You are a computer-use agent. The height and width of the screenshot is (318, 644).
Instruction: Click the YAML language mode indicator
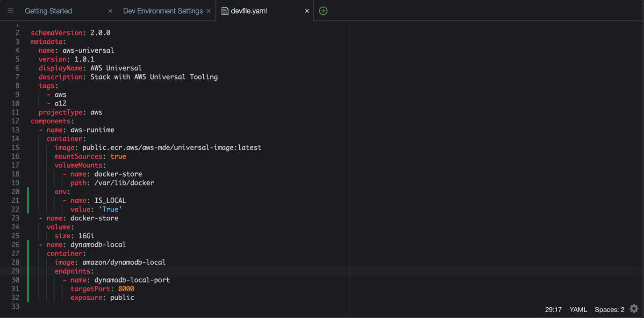tap(578, 309)
